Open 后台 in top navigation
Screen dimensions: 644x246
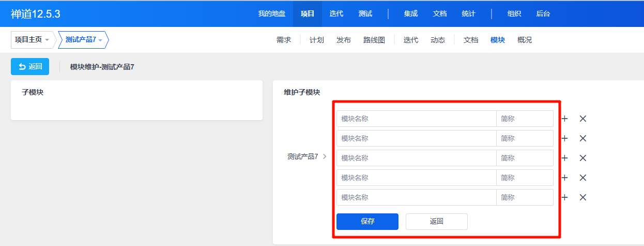(543, 14)
